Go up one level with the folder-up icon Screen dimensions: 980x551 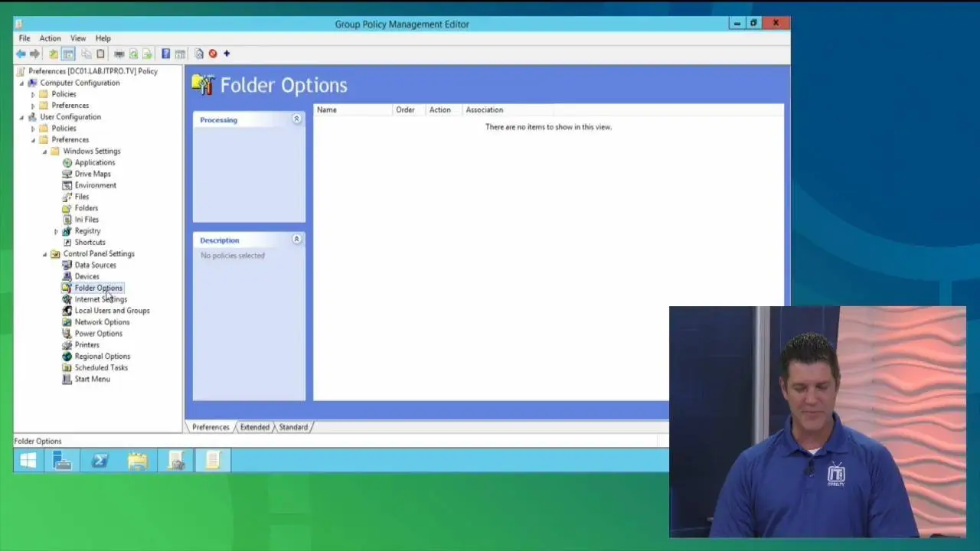click(x=54, y=54)
